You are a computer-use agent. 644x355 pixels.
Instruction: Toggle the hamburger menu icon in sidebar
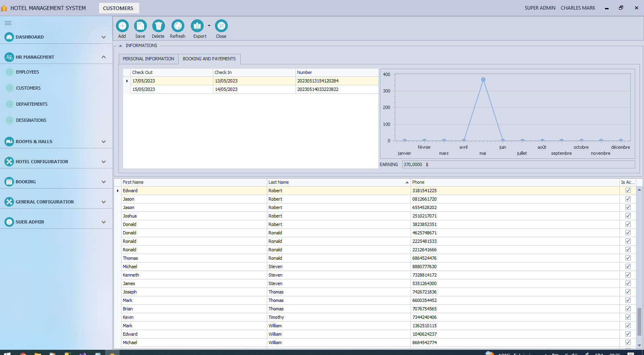coord(8,23)
